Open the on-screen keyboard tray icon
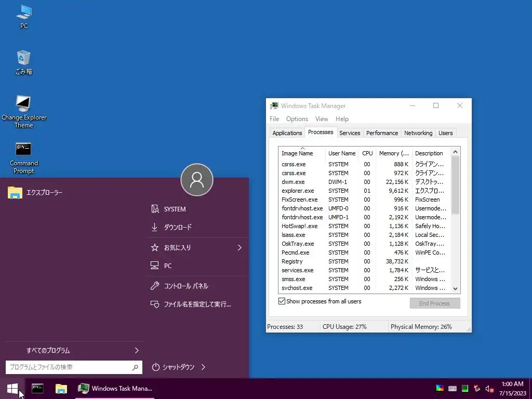The width and height of the screenshot is (532, 399). click(x=453, y=389)
